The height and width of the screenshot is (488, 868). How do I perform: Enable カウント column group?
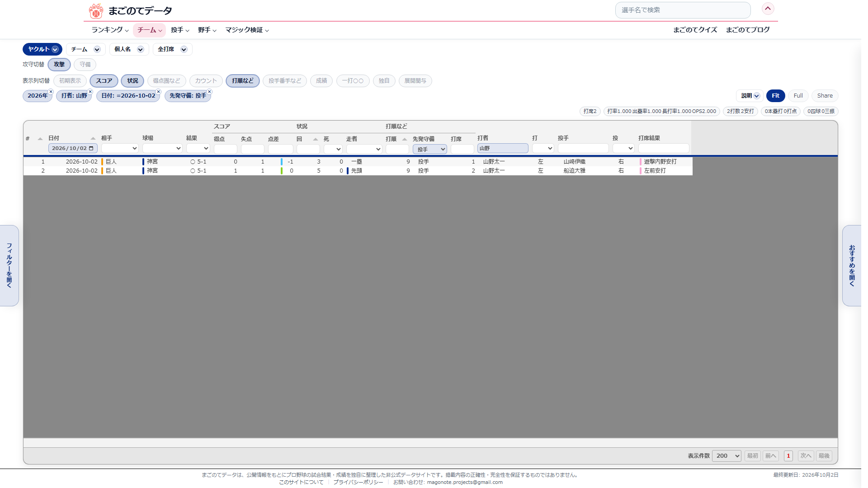click(206, 81)
